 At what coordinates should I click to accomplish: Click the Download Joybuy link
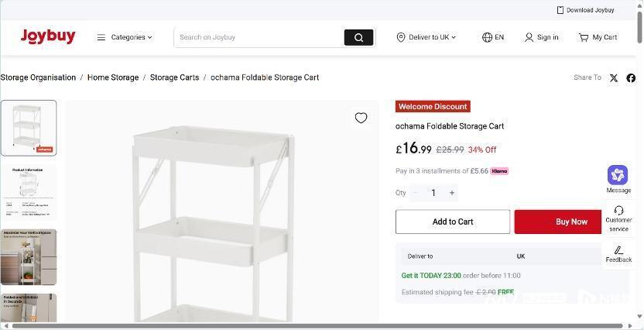585,10
